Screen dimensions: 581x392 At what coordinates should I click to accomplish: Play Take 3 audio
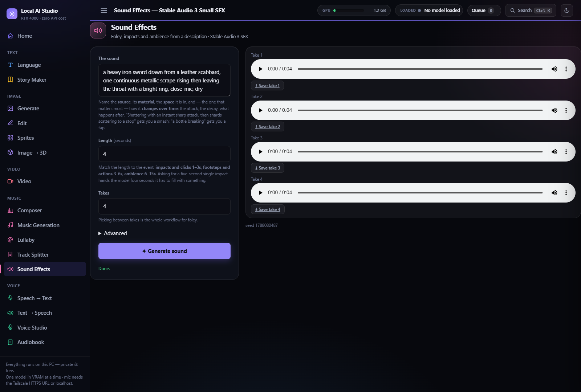point(260,152)
